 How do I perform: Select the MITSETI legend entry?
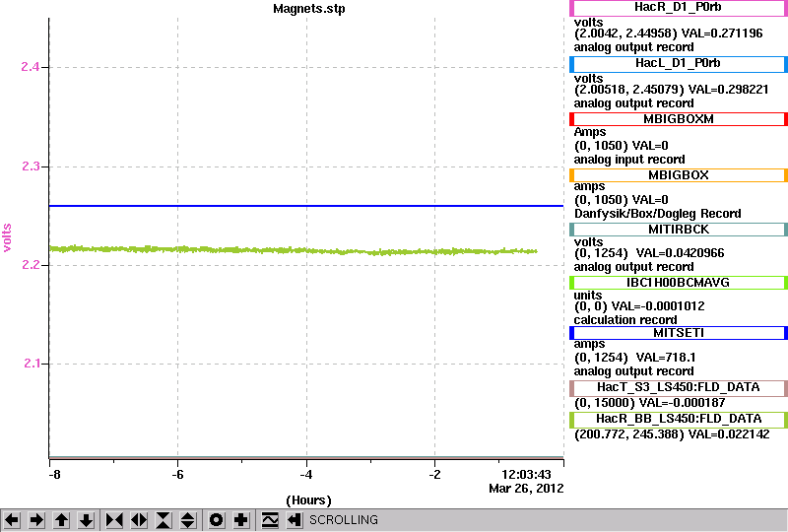pos(678,333)
